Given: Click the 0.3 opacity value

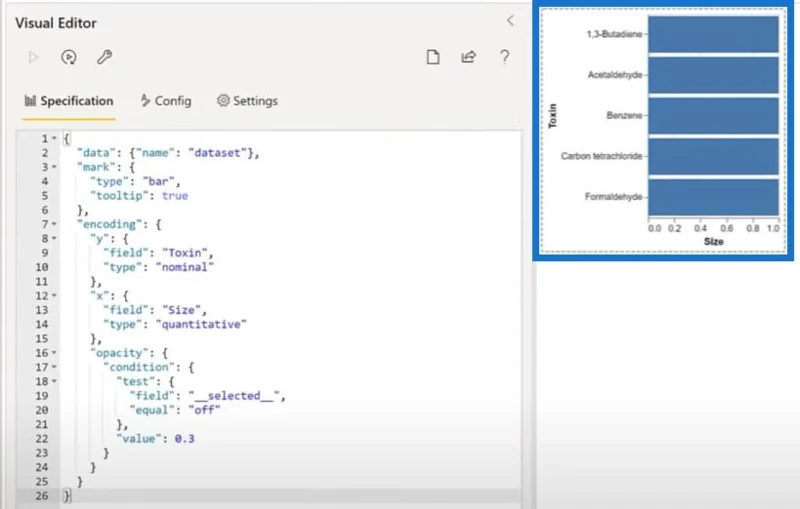Looking at the screenshot, I should (x=185, y=439).
